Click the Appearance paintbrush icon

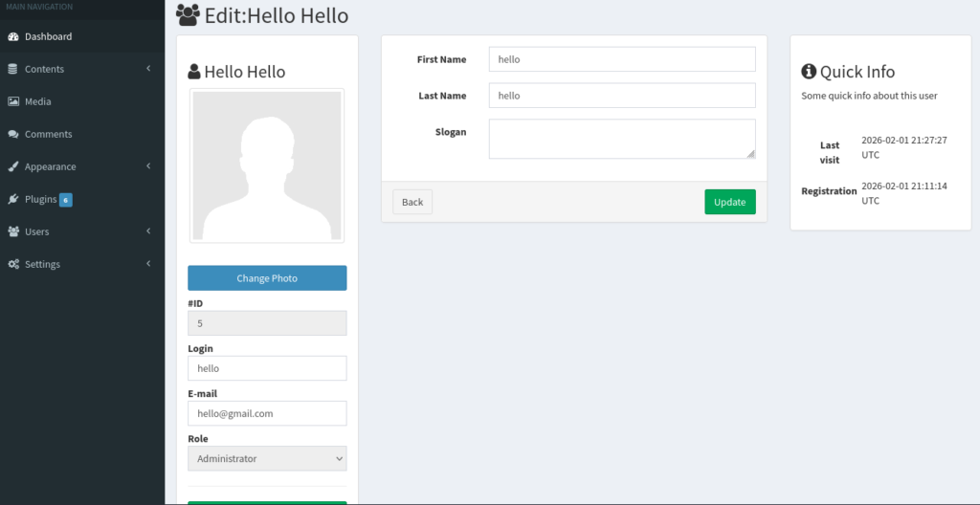click(x=13, y=166)
